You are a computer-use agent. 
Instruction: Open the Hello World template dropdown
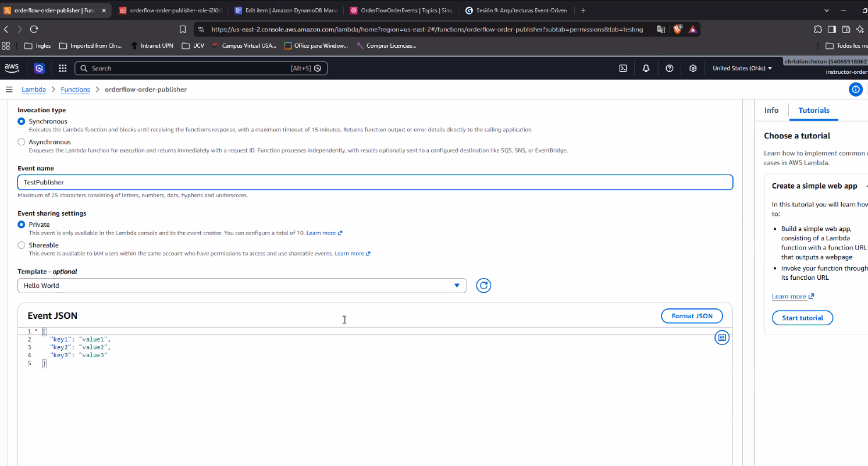(242, 286)
